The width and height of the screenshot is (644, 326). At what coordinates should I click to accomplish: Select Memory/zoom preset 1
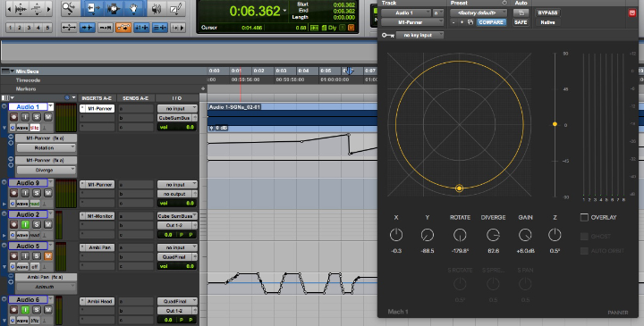10,28
